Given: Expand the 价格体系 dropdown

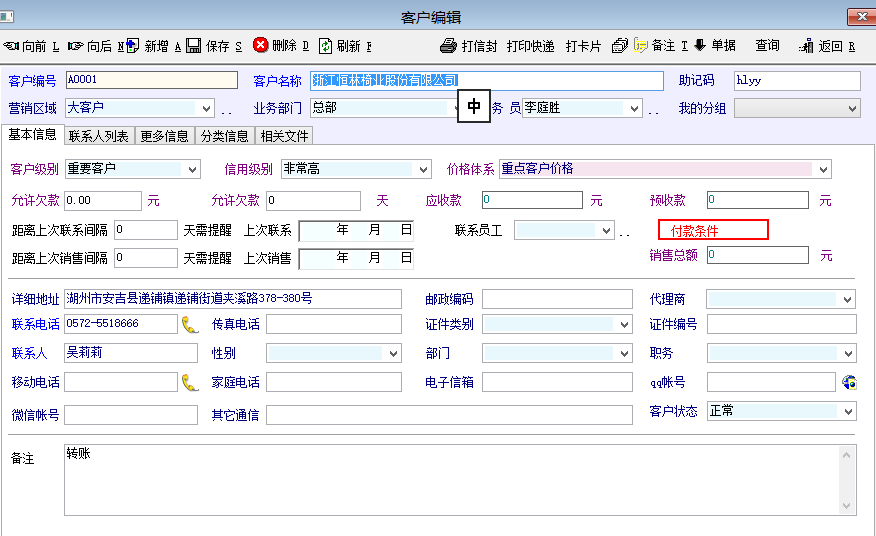Looking at the screenshot, I should pyautogui.click(x=822, y=169).
